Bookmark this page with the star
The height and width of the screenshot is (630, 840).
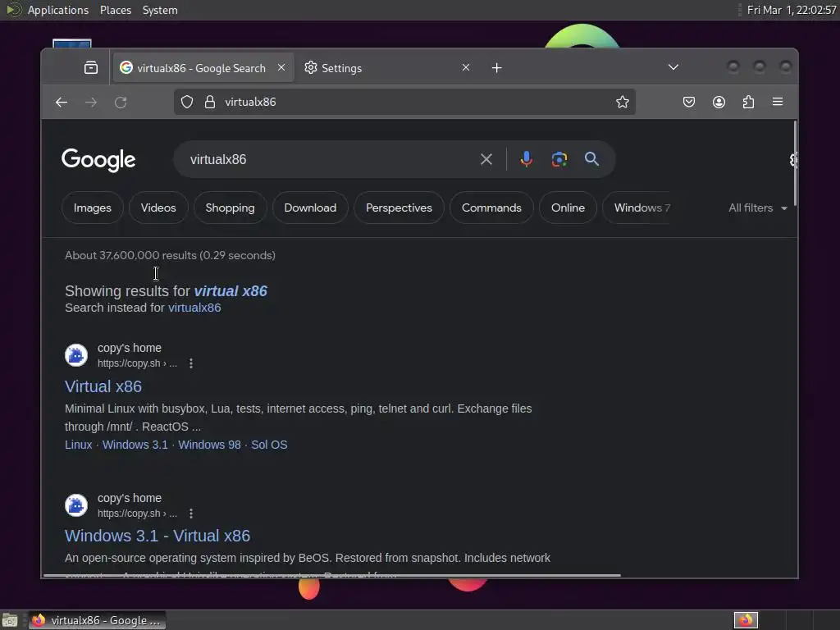(x=622, y=102)
